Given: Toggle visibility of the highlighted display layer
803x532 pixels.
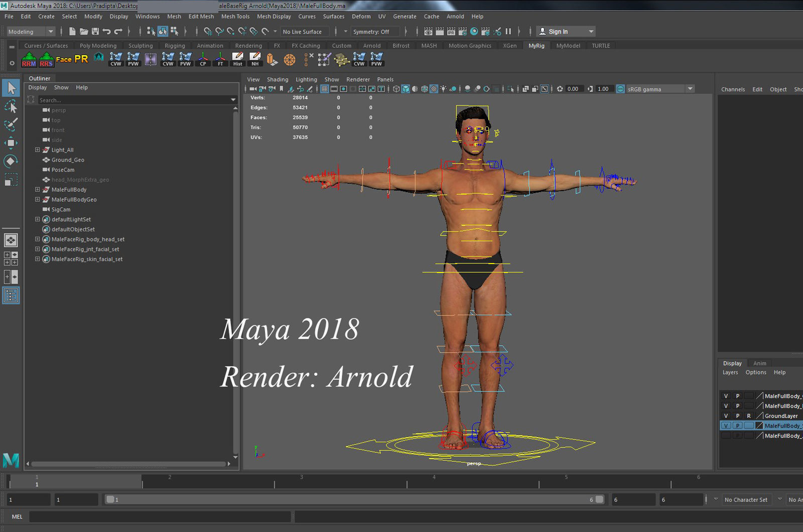Looking at the screenshot, I should 726,426.
